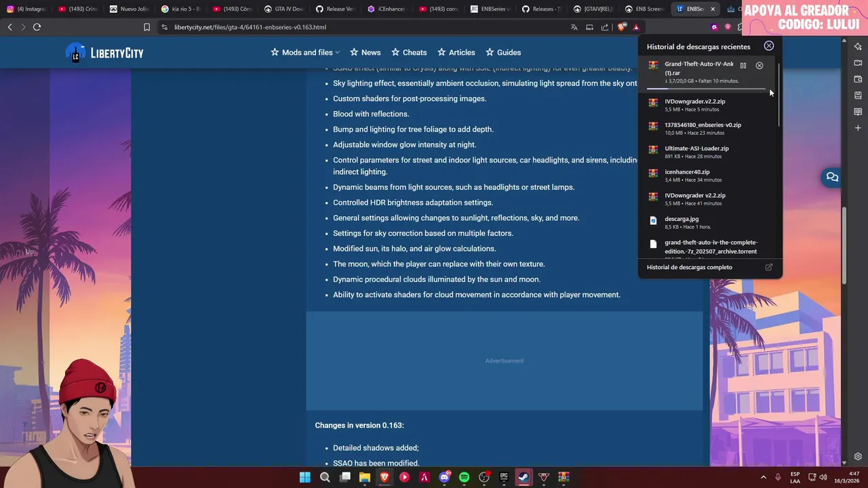This screenshot has height=488, width=868.
Task: Click the downloads panel scrollbar
Action: (779, 95)
